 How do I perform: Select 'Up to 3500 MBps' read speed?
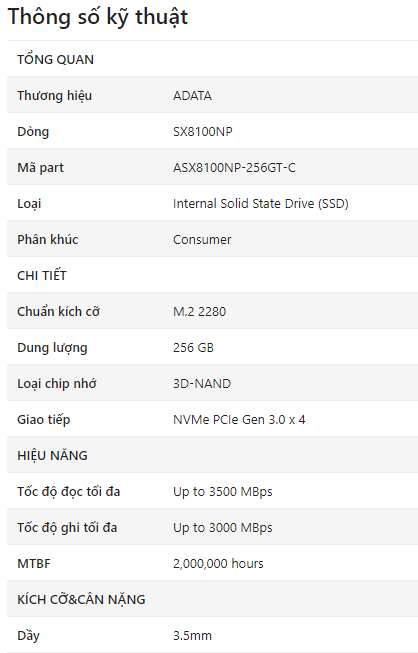[223, 492]
